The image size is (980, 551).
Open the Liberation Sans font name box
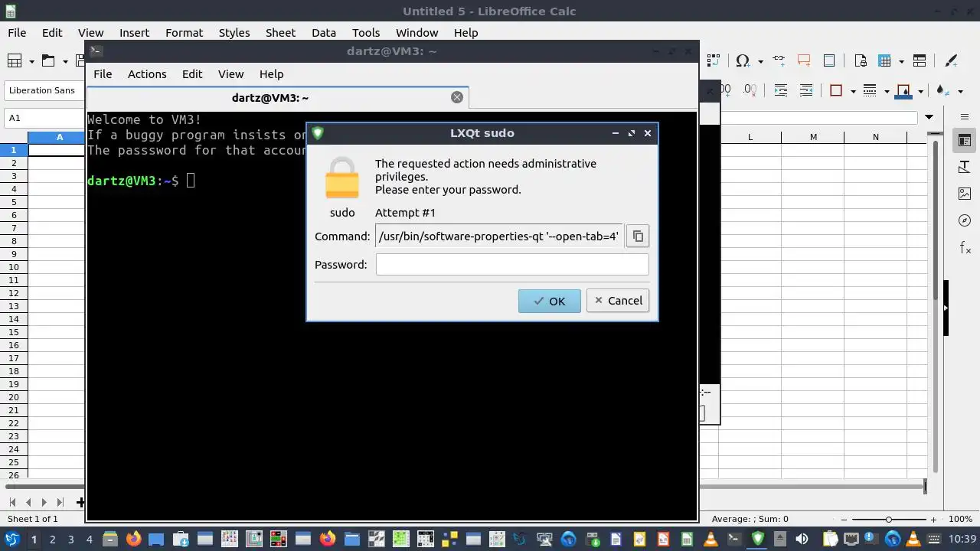tap(44, 90)
